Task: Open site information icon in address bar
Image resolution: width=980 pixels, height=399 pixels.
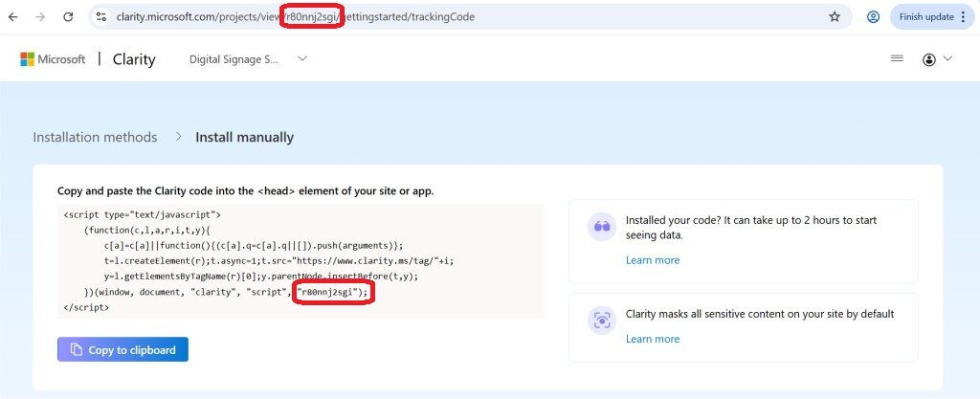Action: [100, 16]
